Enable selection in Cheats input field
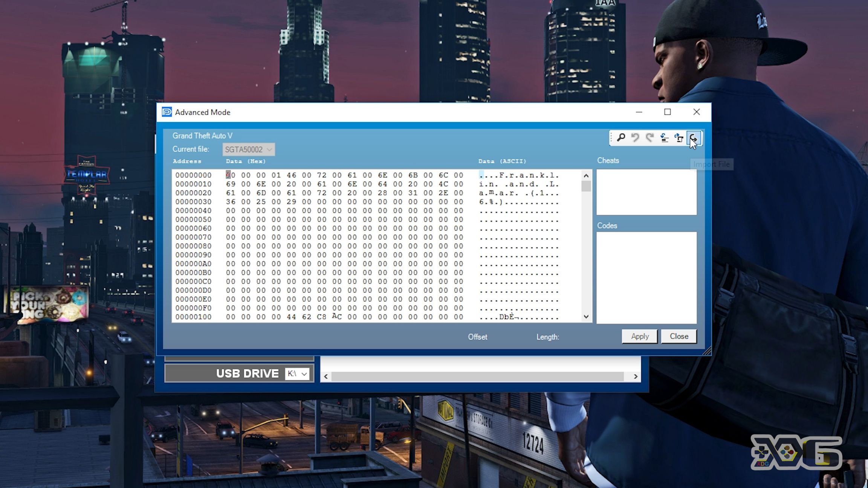This screenshot has height=488, width=868. pos(647,191)
